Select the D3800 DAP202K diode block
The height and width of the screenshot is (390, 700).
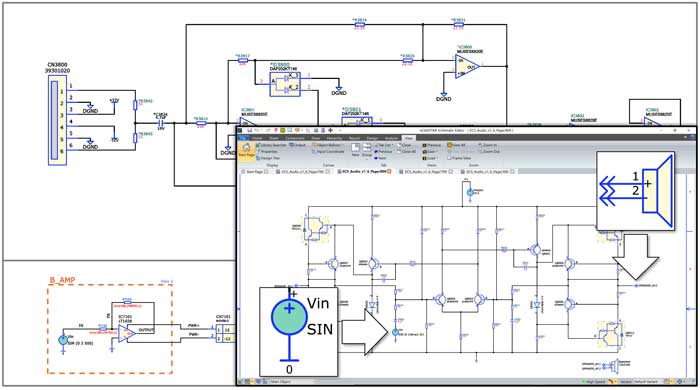pos(285,84)
